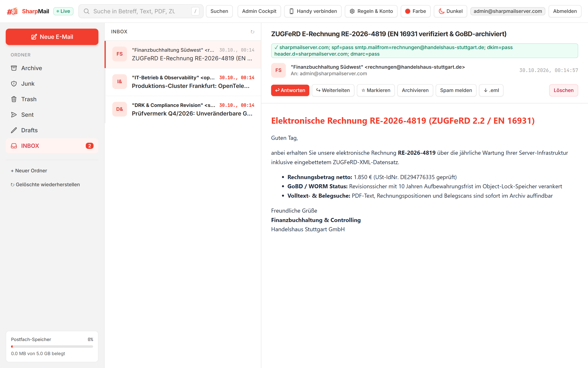This screenshot has width=588, height=368.
Task: Click the FS avatar in message list
Action: (x=120, y=54)
